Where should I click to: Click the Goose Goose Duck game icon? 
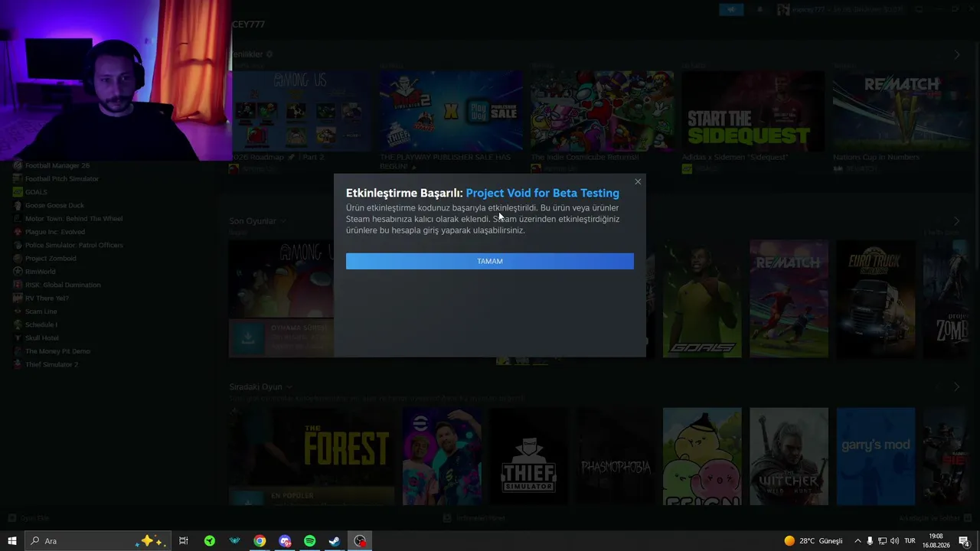click(x=18, y=205)
